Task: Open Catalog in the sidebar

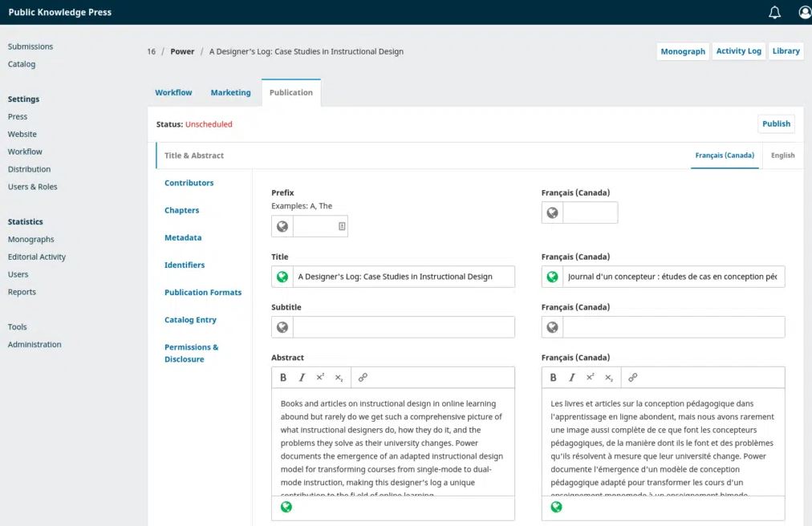Action: click(x=22, y=64)
